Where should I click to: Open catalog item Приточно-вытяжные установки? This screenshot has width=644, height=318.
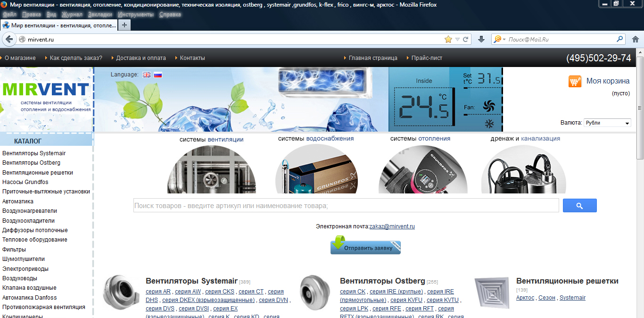(46, 192)
